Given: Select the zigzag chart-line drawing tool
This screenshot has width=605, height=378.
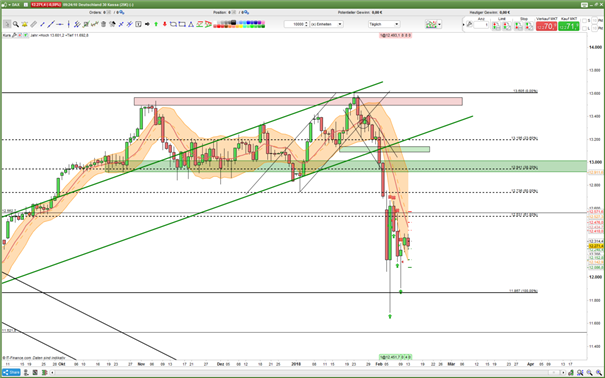Looking at the screenshot, I should coord(95,24).
